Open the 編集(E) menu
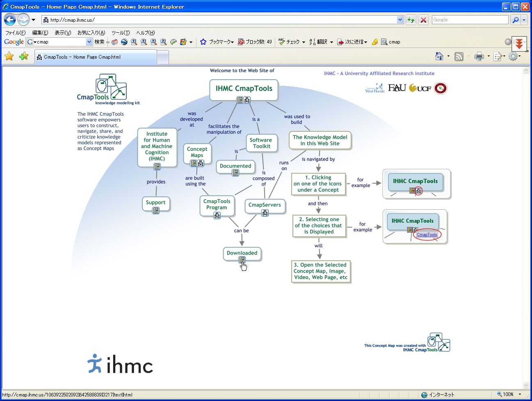This screenshot has width=532, height=401. [x=40, y=33]
